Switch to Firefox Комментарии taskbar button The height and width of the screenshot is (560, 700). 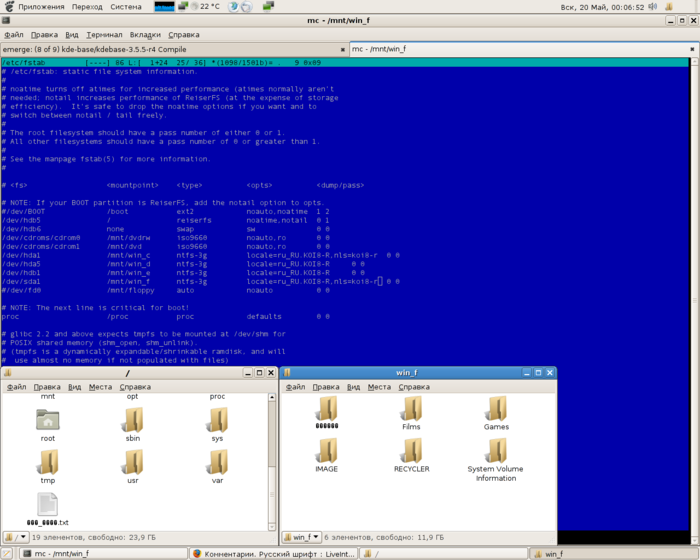274,554
